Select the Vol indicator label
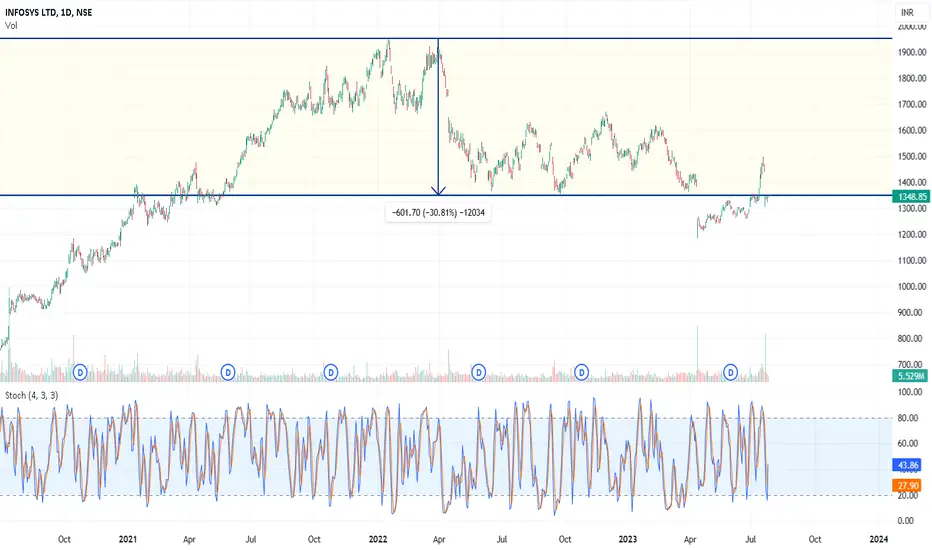 click(x=11, y=26)
